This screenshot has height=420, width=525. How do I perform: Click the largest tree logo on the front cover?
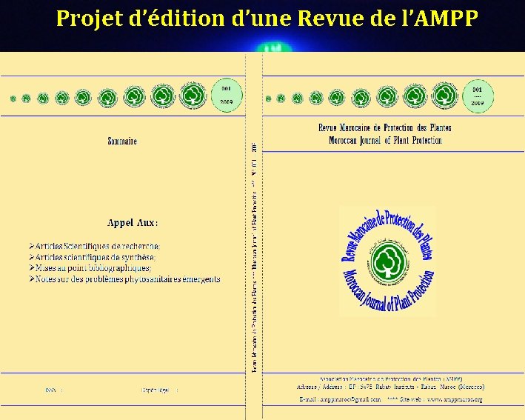coord(444,95)
